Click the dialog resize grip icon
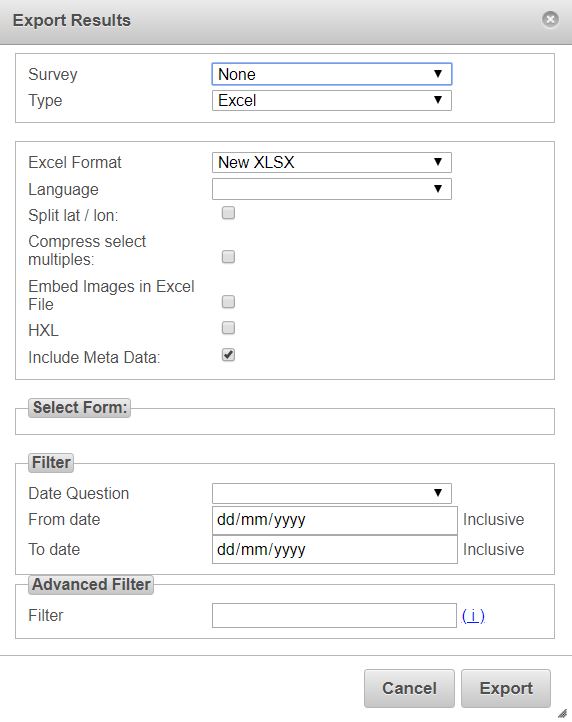This screenshot has width=572, height=722. tap(563, 713)
